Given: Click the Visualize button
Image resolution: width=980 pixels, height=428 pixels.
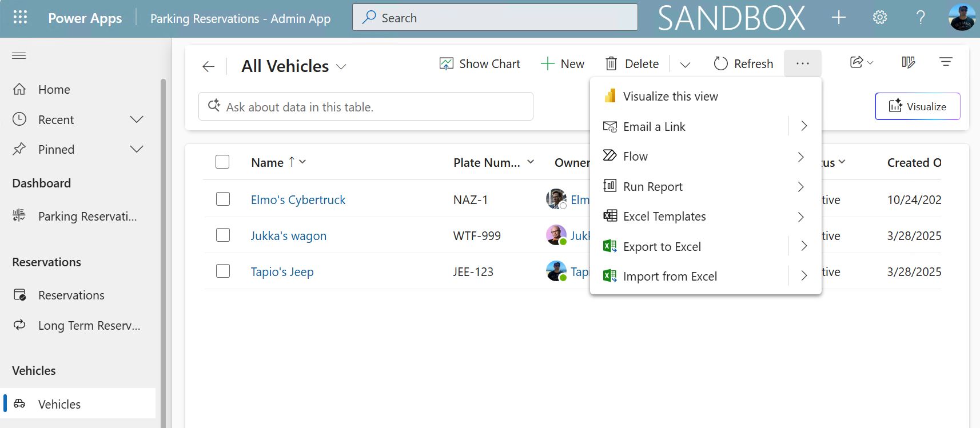Looking at the screenshot, I should point(917,106).
